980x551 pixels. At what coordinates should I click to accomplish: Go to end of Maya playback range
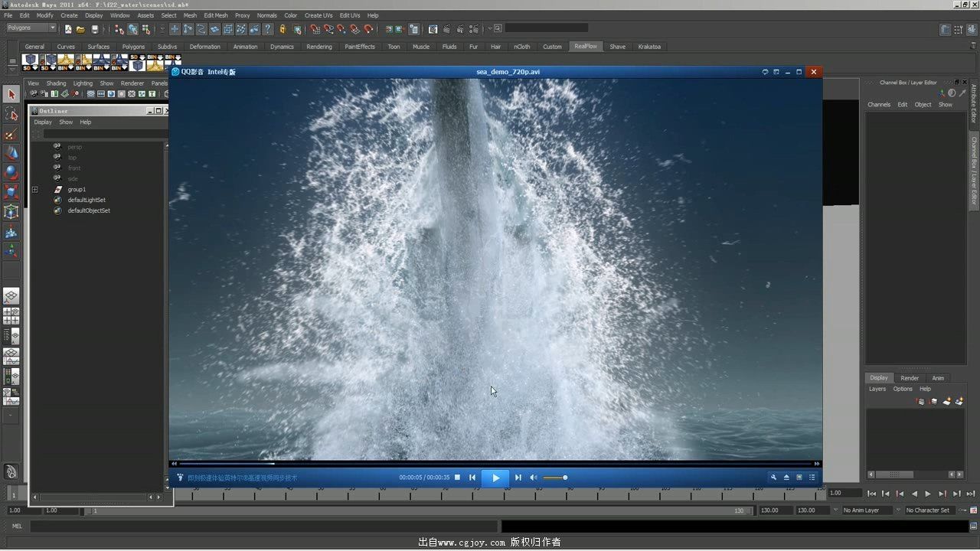[971, 494]
